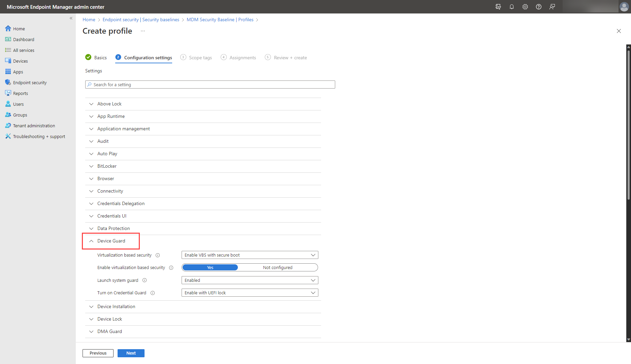The height and width of the screenshot is (364, 631).
Task: Select the Configuration settings step tab
Action: click(x=144, y=58)
